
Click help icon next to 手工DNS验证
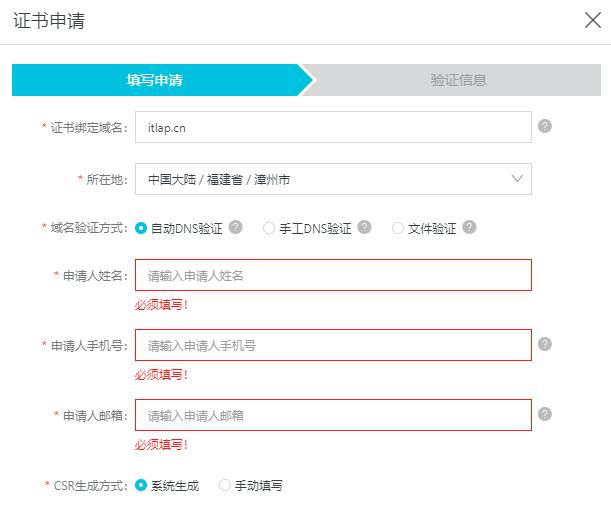tap(365, 227)
